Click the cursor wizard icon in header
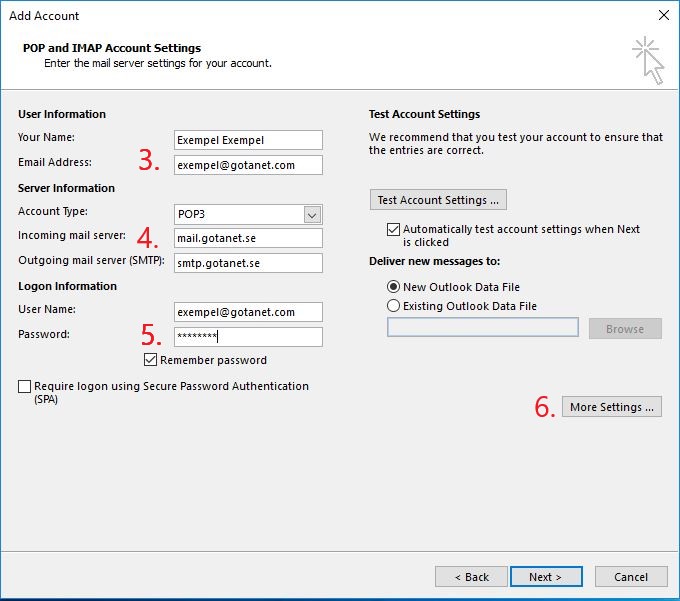The height and width of the screenshot is (601, 680). click(x=648, y=60)
